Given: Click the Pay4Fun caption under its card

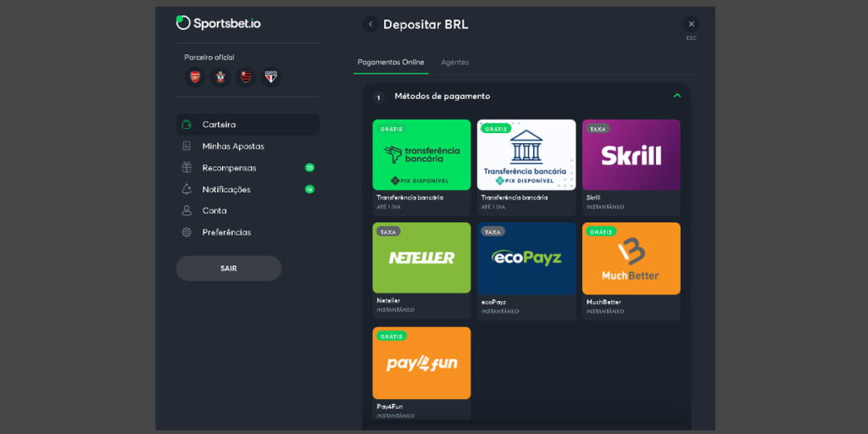Looking at the screenshot, I should tap(390, 406).
